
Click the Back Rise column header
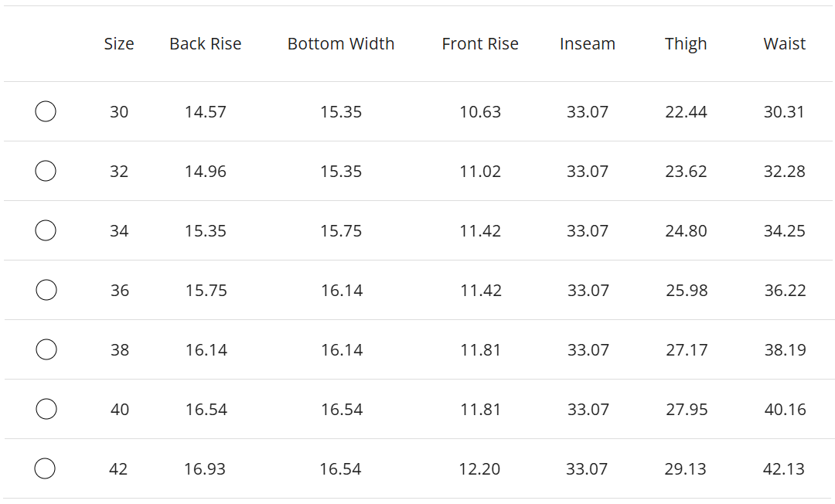pyautogui.click(x=206, y=44)
